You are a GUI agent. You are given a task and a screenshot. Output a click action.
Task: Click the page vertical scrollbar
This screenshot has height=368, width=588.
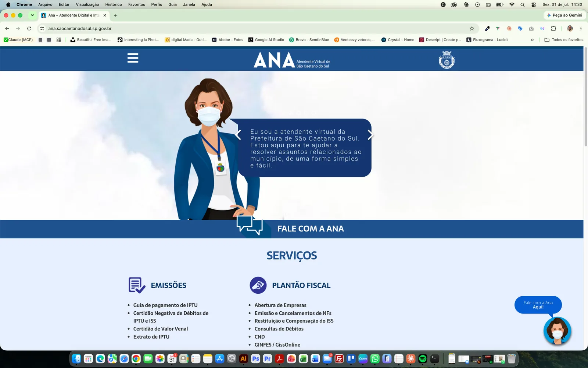point(586,96)
